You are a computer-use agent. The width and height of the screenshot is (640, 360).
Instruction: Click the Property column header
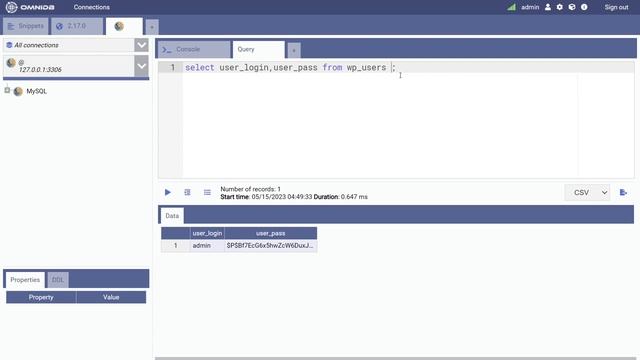41,297
